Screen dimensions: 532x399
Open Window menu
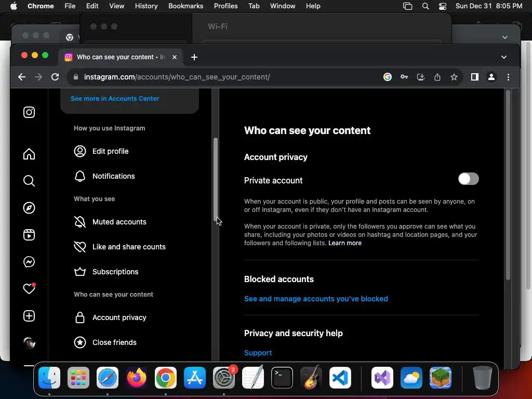tap(283, 6)
